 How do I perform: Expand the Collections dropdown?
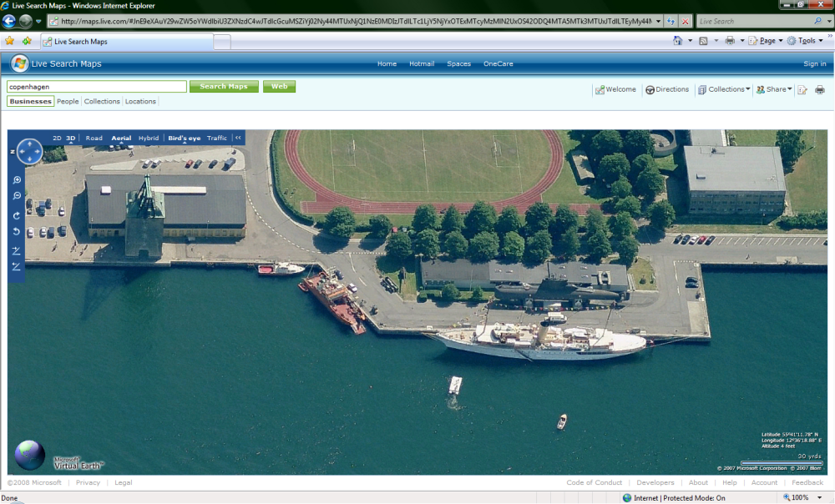coord(724,89)
